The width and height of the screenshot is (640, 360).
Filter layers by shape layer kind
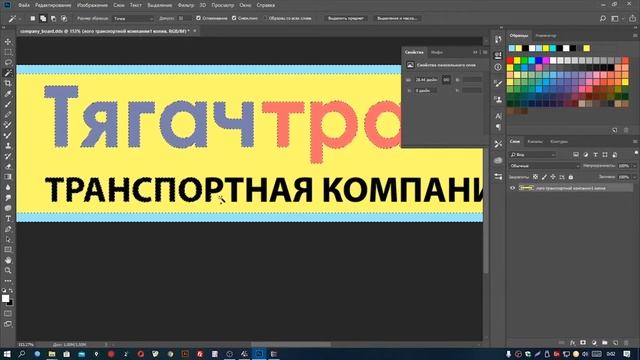pyautogui.click(x=605, y=155)
